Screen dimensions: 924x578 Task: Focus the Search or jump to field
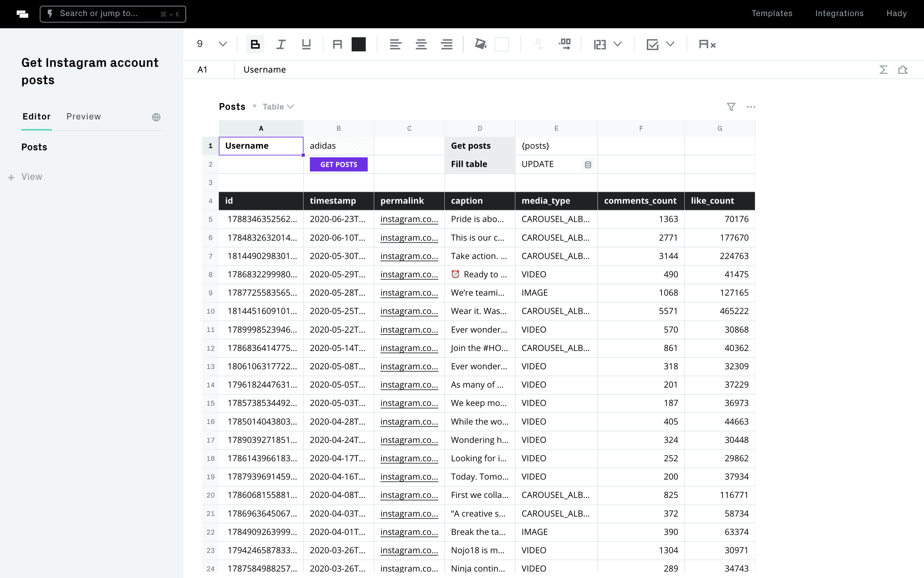tap(113, 14)
